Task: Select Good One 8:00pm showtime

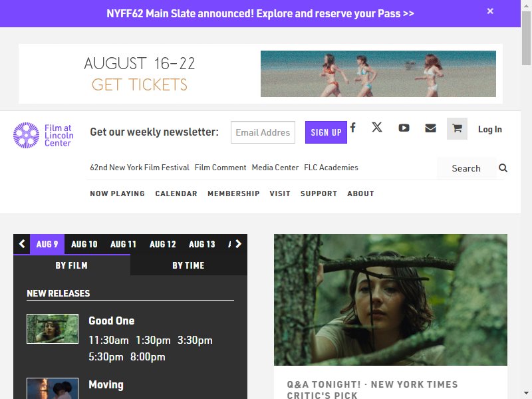Action: tap(148, 357)
